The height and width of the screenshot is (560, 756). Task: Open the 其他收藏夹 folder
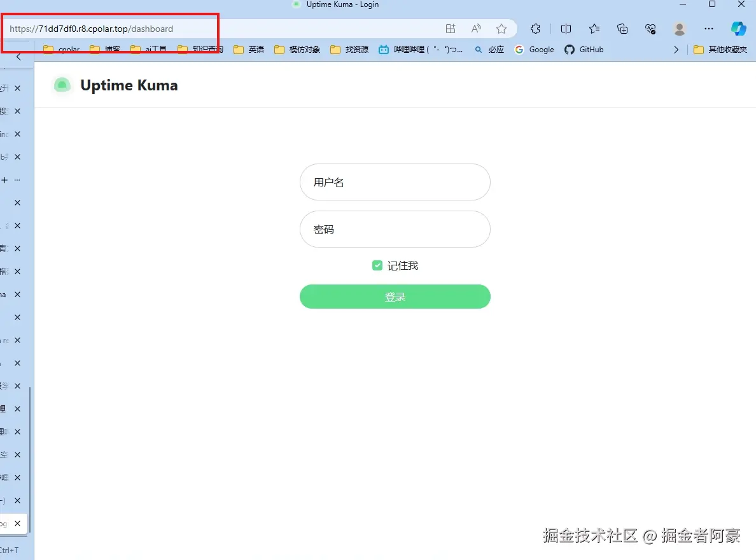tap(720, 50)
